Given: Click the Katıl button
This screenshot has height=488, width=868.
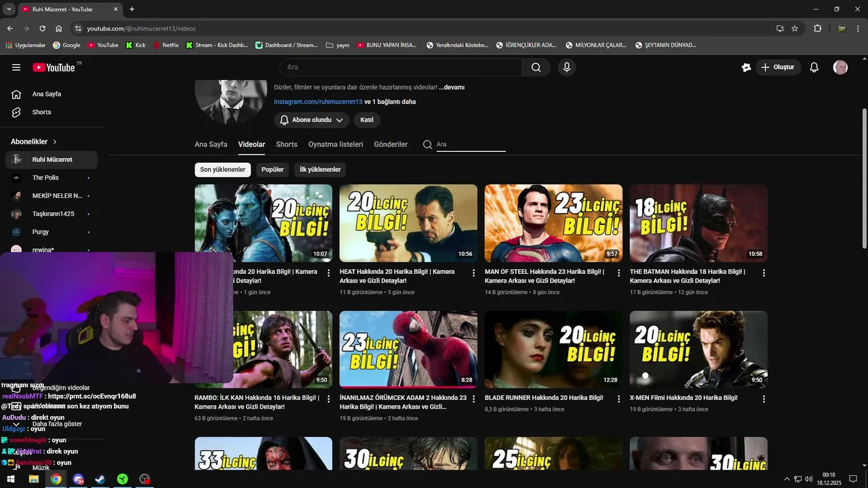Looking at the screenshot, I should [367, 120].
